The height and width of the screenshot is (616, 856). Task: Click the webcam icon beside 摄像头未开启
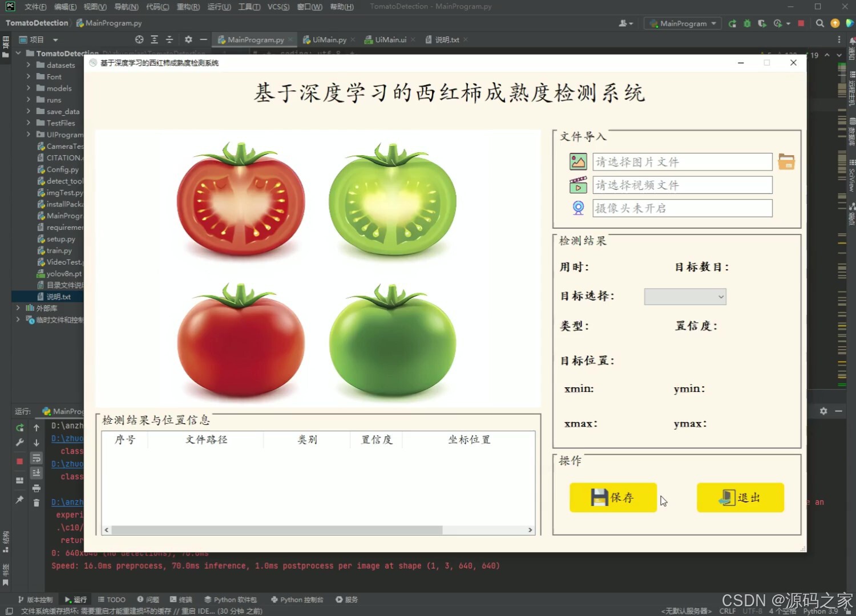coord(578,208)
